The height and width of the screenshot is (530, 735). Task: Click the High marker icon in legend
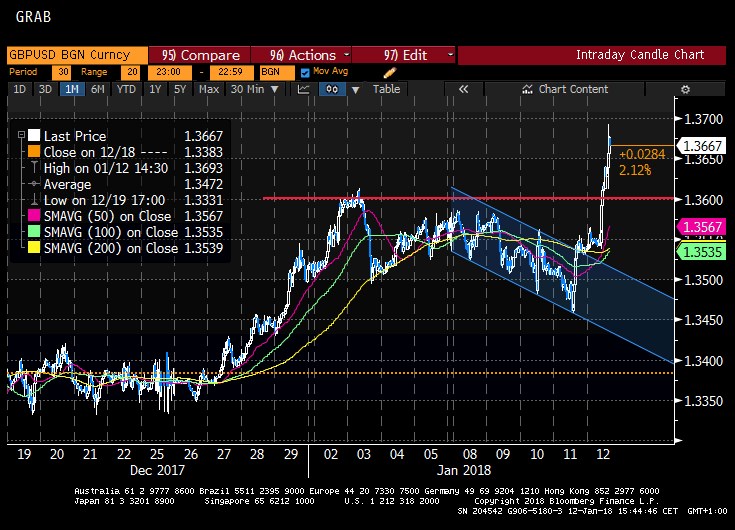[x=34, y=168]
